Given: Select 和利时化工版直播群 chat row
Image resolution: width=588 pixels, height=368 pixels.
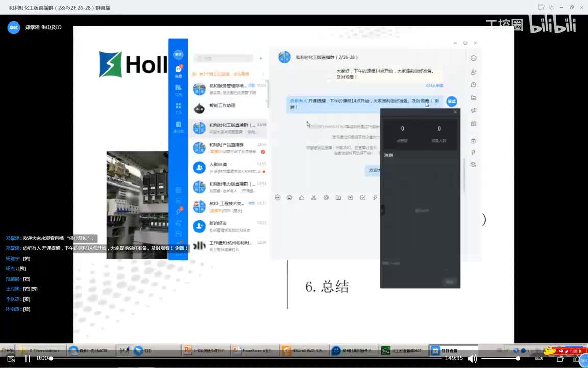Looking at the screenshot, I should point(229,128).
